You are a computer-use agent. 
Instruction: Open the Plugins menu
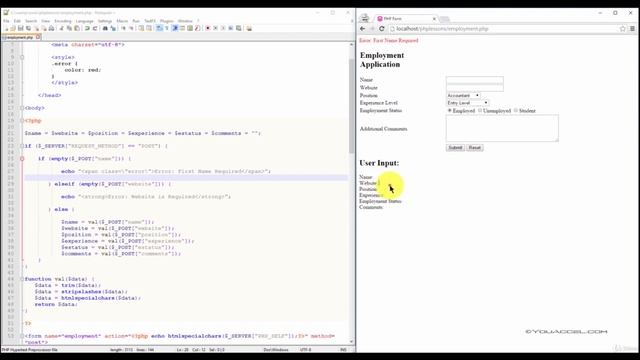167,21
